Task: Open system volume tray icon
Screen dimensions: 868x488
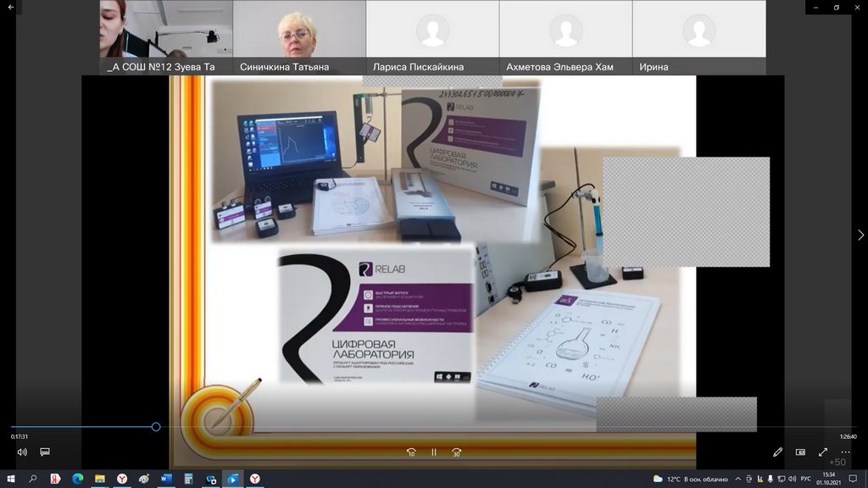Action: 792,480
